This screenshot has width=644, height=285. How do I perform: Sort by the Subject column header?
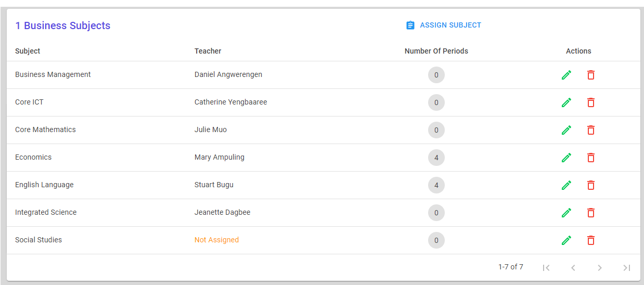click(28, 51)
